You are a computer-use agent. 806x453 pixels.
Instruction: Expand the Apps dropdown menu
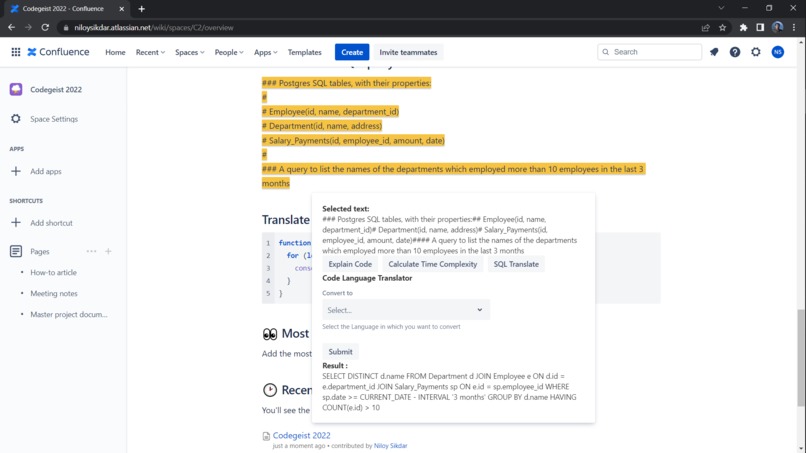[x=266, y=52]
